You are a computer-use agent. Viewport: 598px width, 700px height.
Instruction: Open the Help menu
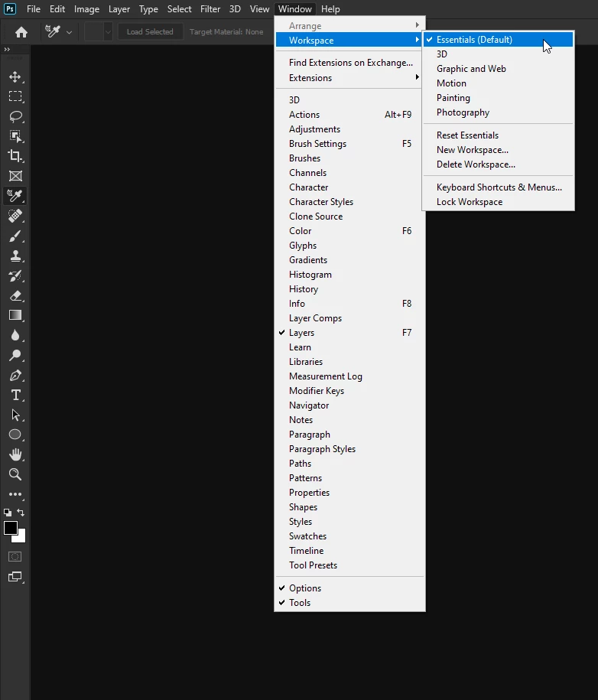pyautogui.click(x=330, y=9)
